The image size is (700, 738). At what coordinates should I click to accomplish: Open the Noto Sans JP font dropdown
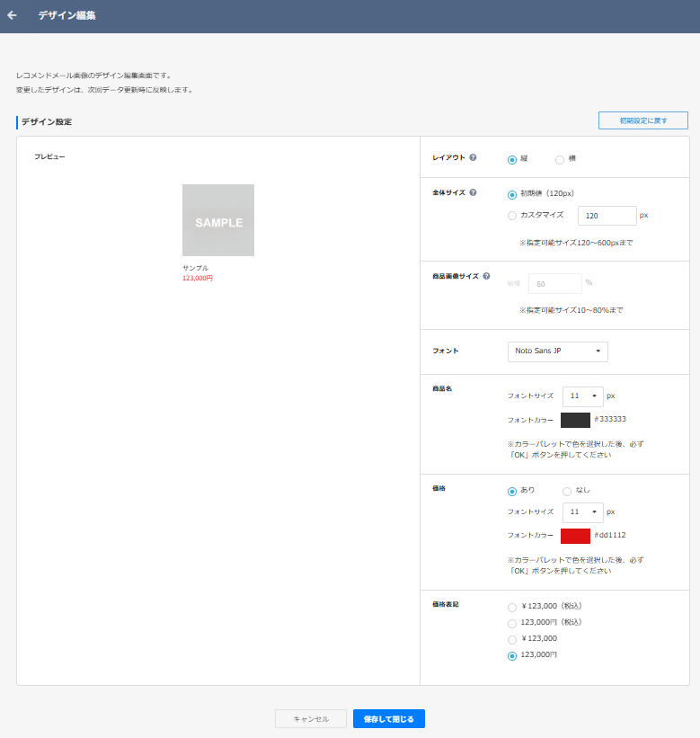pos(557,351)
